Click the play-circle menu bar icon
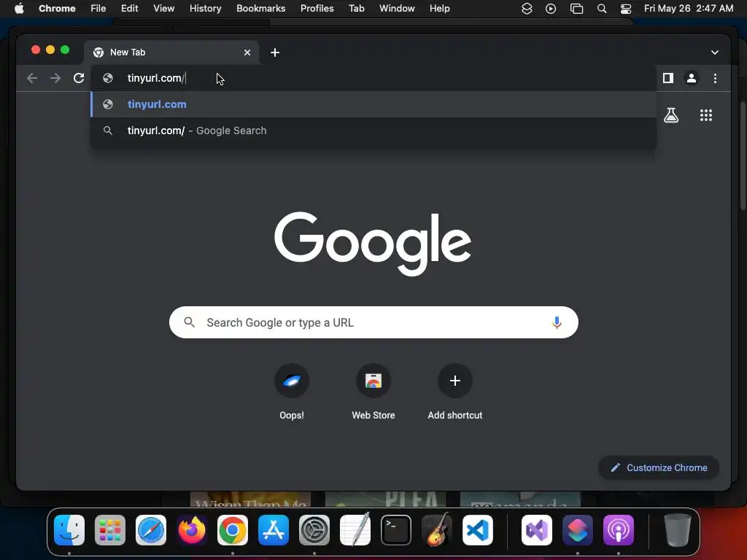 (551, 9)
